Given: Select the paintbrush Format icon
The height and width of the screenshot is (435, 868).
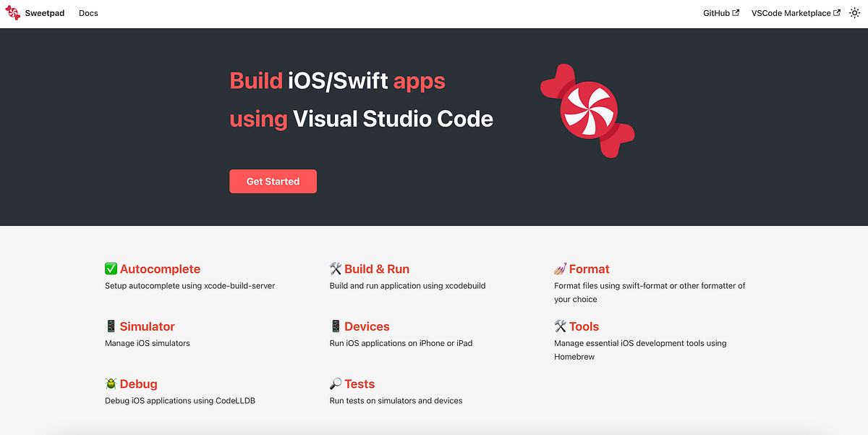Looking at the screenshot, I should pyautogui.click(x=560, y=269).
